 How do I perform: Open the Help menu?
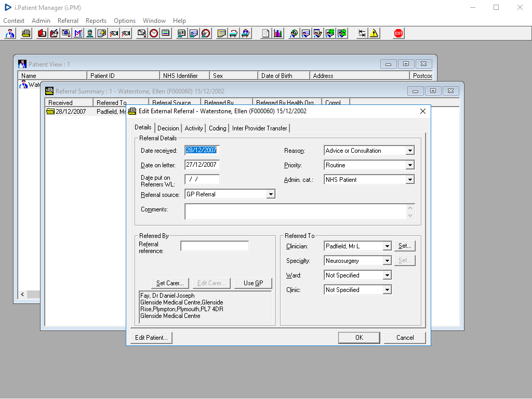pyautogui.click(x=179, y=21)
